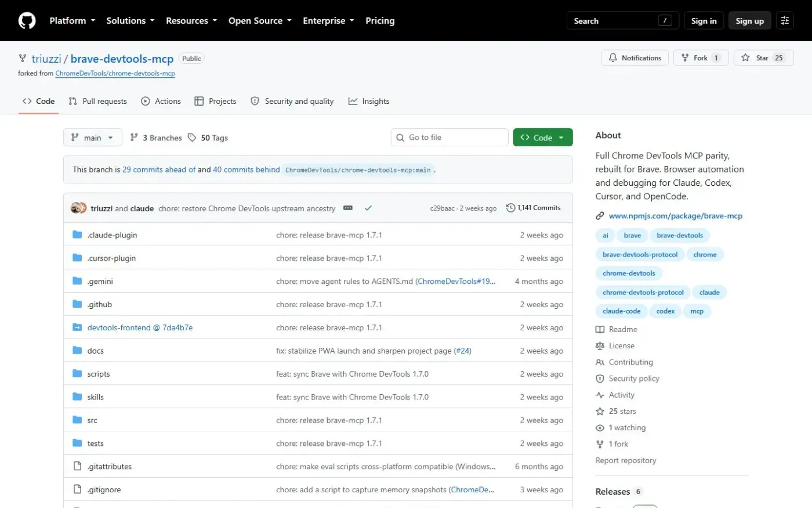Screen dimensions: 812x508
Task: Click the folder icon for .github
Action: 77,304
